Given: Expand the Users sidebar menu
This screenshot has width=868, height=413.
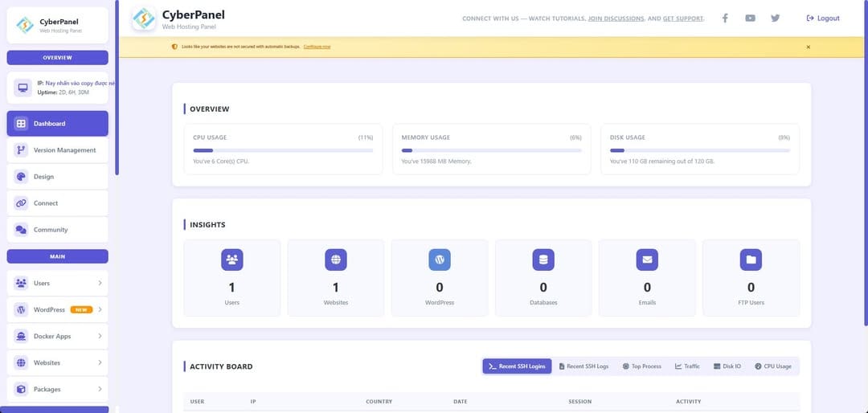Looking at the screenshot, I should coord(58,283).
